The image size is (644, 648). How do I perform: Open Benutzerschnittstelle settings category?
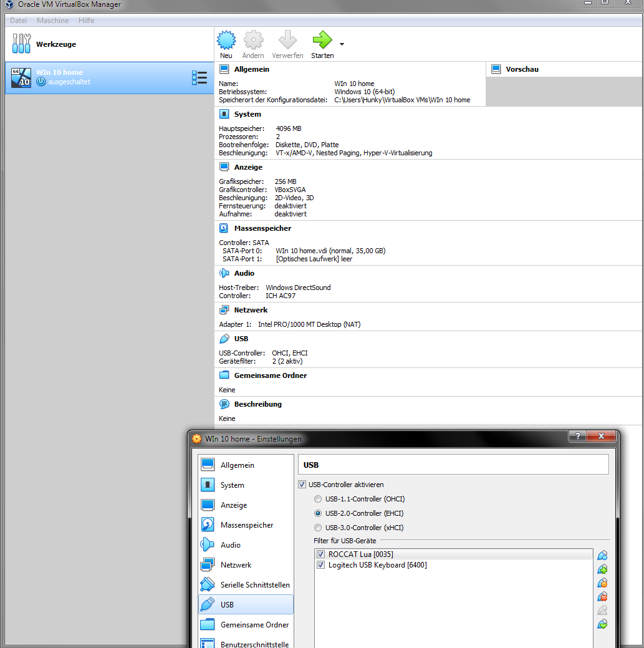[246, 643]
